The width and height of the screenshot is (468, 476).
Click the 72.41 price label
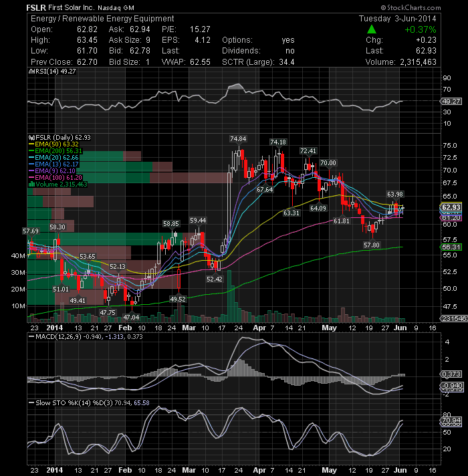[308, 151]
